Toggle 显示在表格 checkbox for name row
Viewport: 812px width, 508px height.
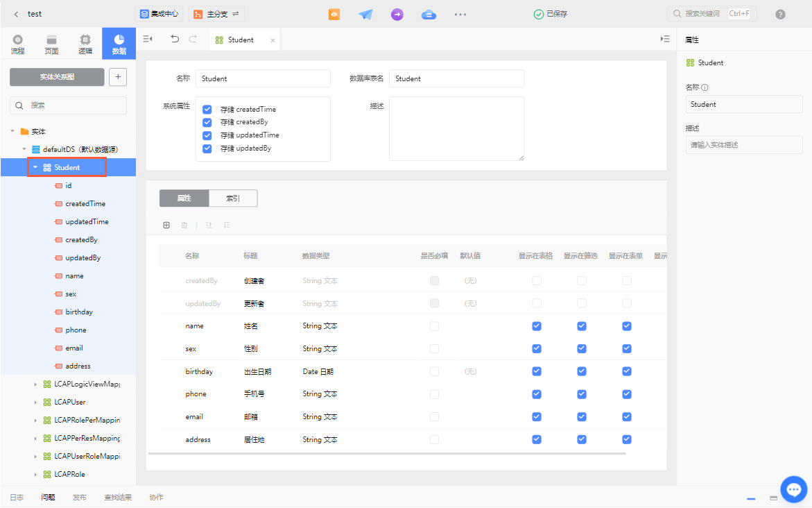click(x=537, y=326)
